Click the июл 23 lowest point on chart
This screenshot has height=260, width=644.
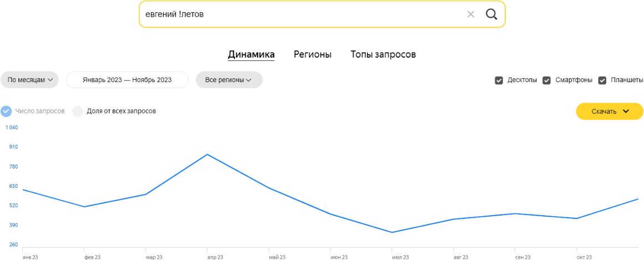[x=392, y=232]
